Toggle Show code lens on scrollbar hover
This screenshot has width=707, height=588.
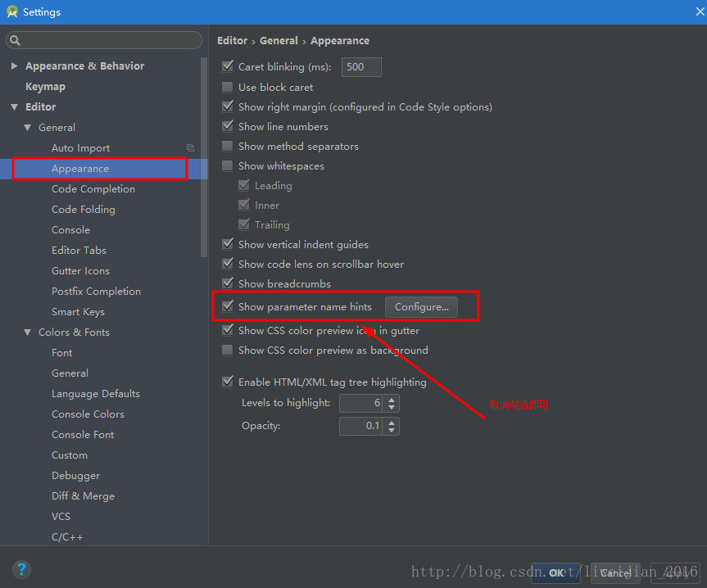point(228,264)
